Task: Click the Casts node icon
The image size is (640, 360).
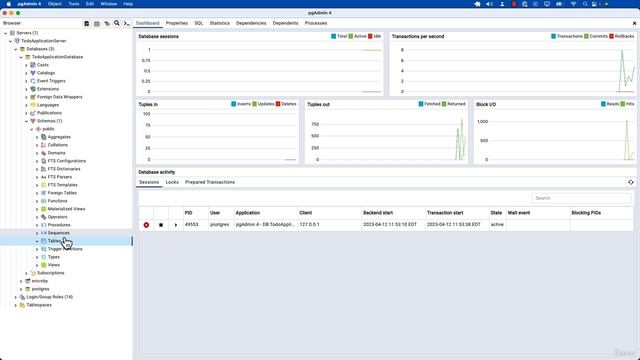Action: click(x=33, y=65)
